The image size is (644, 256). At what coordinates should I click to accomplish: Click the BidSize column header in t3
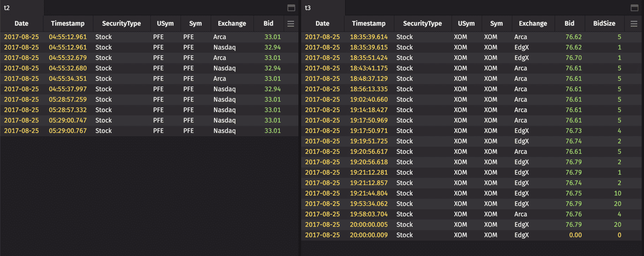point(604,24)
